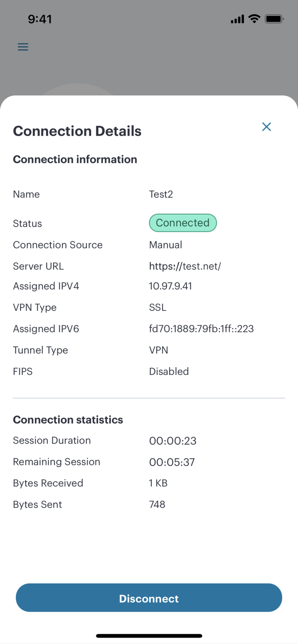Click the Bytes Received value 1 KB
The height and width of the screenshot is (644, 298).
click(x=158, y=483)
